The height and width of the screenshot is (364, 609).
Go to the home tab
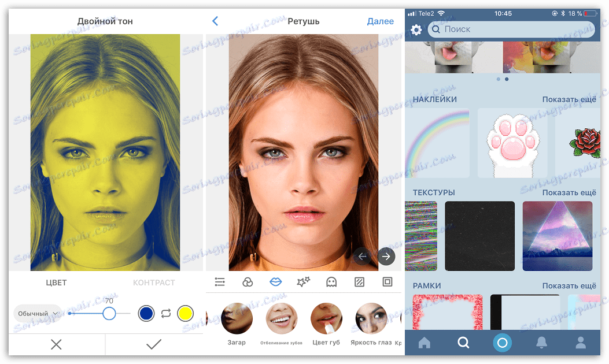click(424, 343)
